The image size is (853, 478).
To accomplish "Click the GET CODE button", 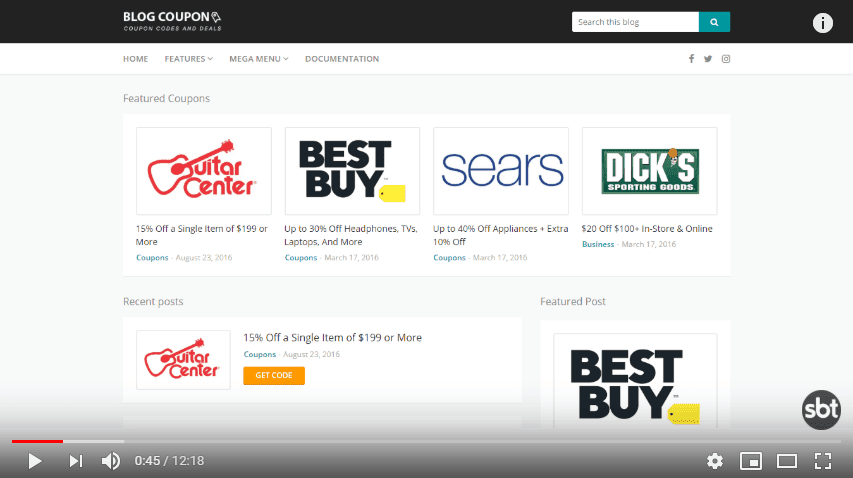I will click(x=274, y=375).
